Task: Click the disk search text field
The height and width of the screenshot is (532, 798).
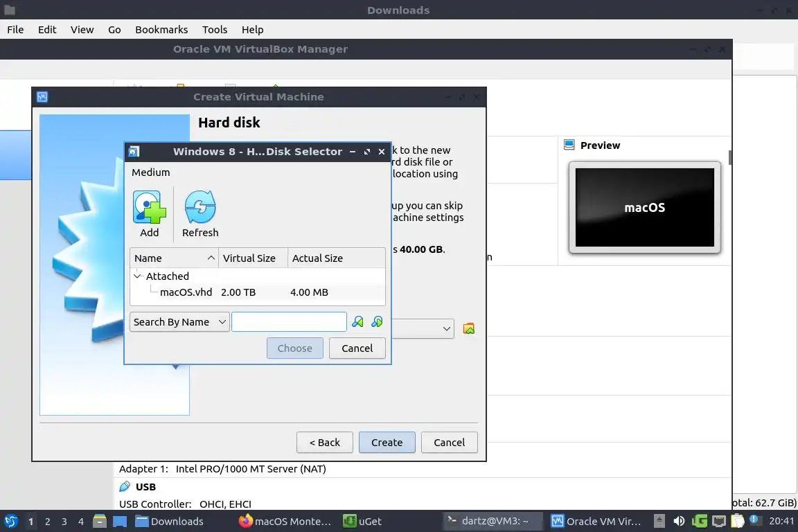Action: (x=289, y=321)
